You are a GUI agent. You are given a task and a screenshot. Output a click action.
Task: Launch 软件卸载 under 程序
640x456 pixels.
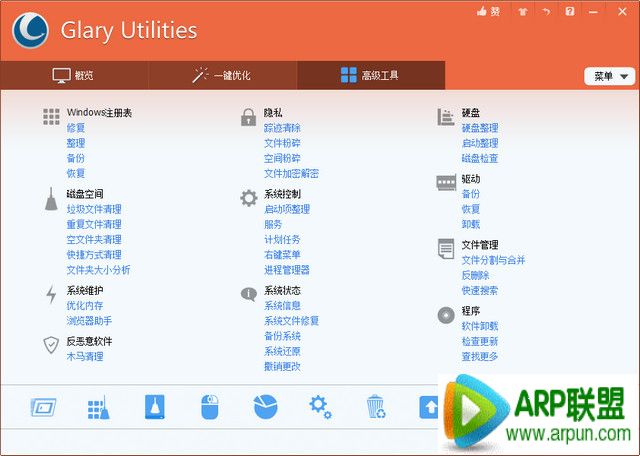pyautogui.click(x=480, y=326)
